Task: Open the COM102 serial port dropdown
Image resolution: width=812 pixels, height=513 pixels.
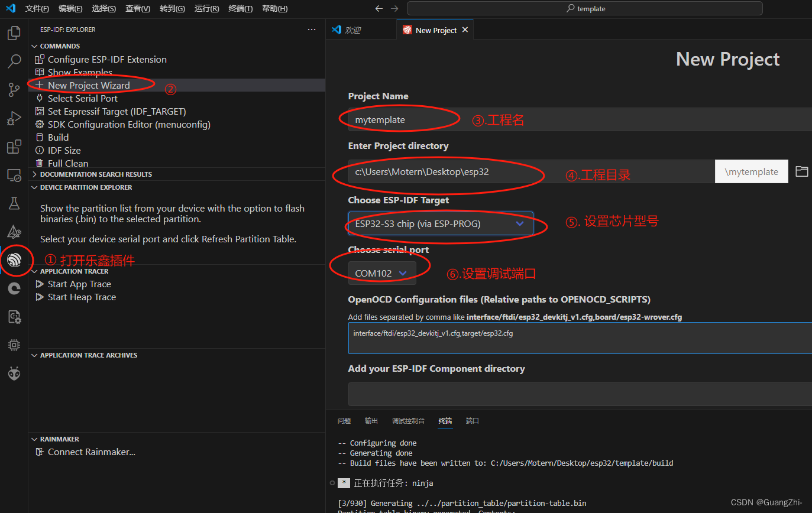Action: 382,273
